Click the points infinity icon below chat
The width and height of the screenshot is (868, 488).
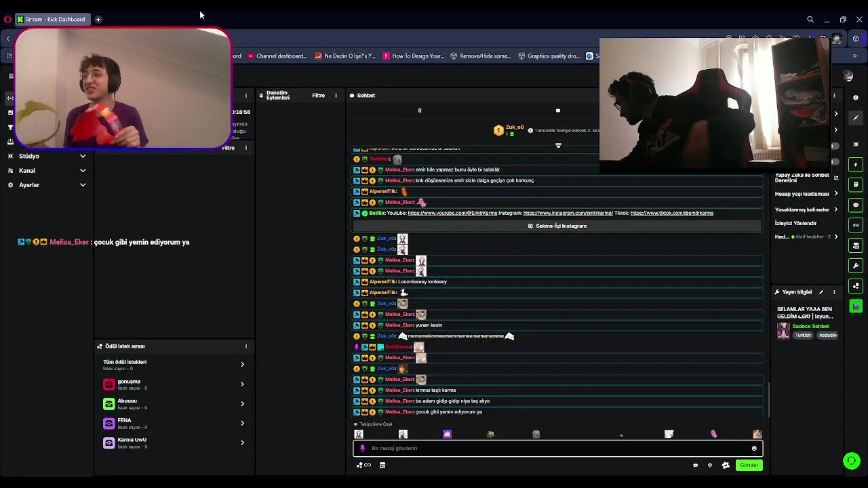(x=364, y=465)
